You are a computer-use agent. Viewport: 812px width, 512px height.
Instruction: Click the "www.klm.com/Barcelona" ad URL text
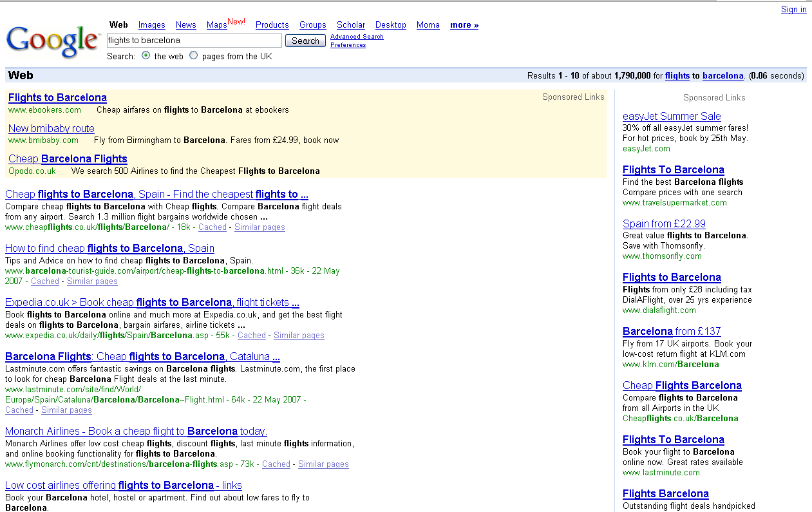(x=671, y=365)
